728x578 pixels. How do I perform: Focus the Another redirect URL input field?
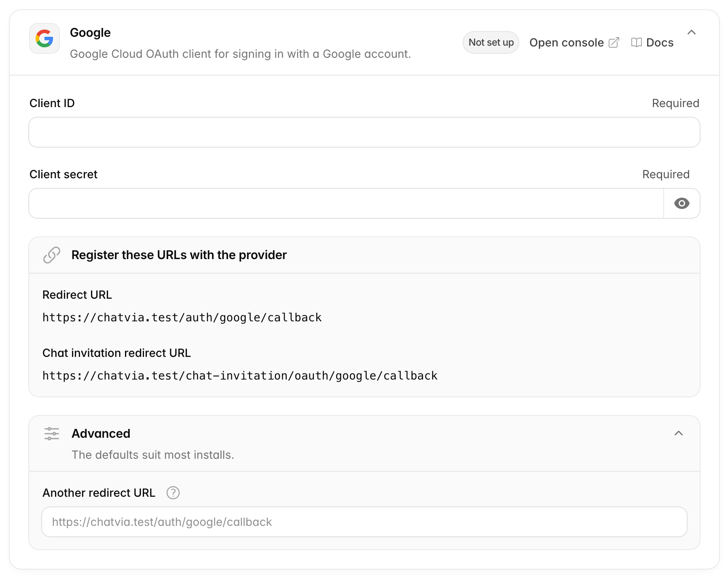point(364,522)
